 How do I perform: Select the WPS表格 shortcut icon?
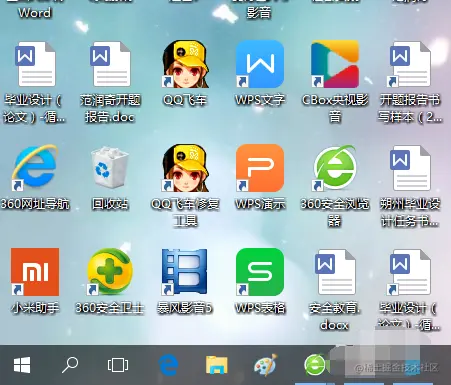pyautogui.click(x=260, y=272)
